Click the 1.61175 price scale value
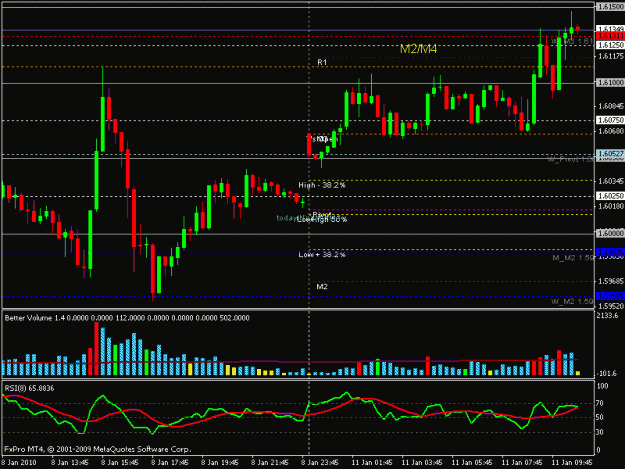 pos(610,56)
